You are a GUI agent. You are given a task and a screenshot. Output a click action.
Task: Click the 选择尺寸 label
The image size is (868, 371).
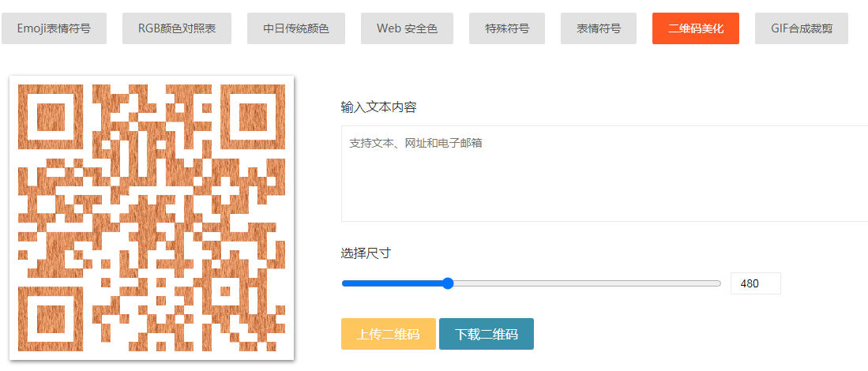366,253
